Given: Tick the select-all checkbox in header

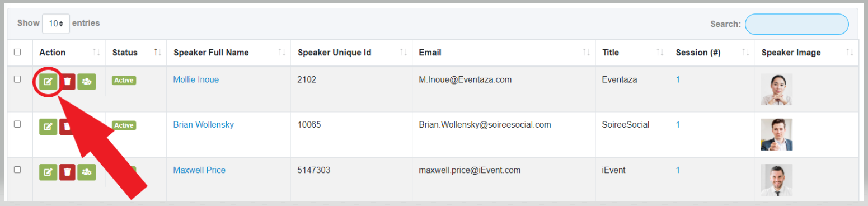Looking at the screenshot, I should coord(17,52).
